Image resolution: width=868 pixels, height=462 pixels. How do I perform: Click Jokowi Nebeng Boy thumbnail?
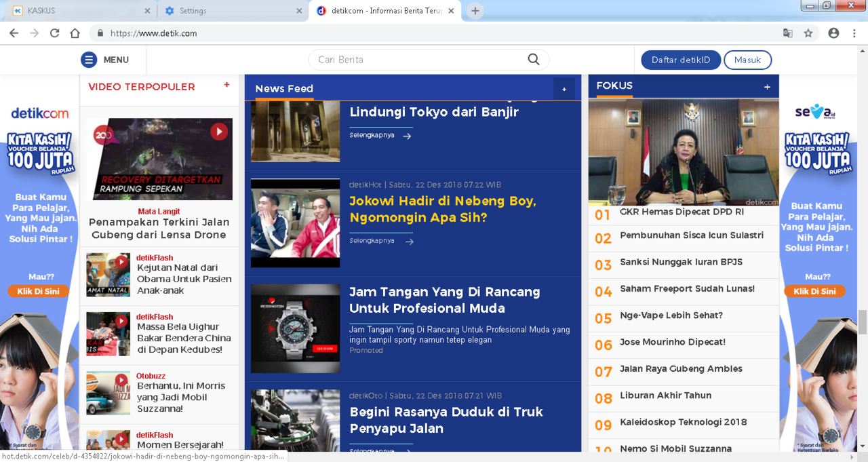pos(295,223)
